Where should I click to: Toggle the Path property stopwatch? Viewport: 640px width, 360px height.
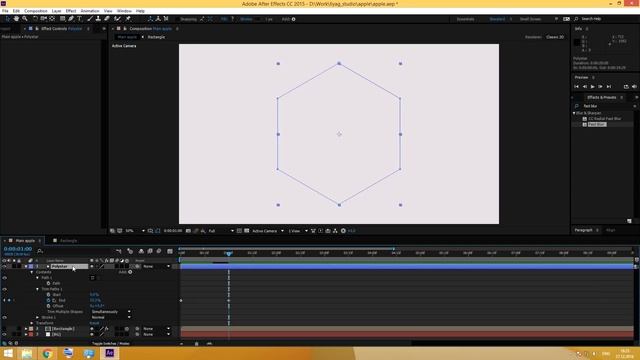coord(49,283)
